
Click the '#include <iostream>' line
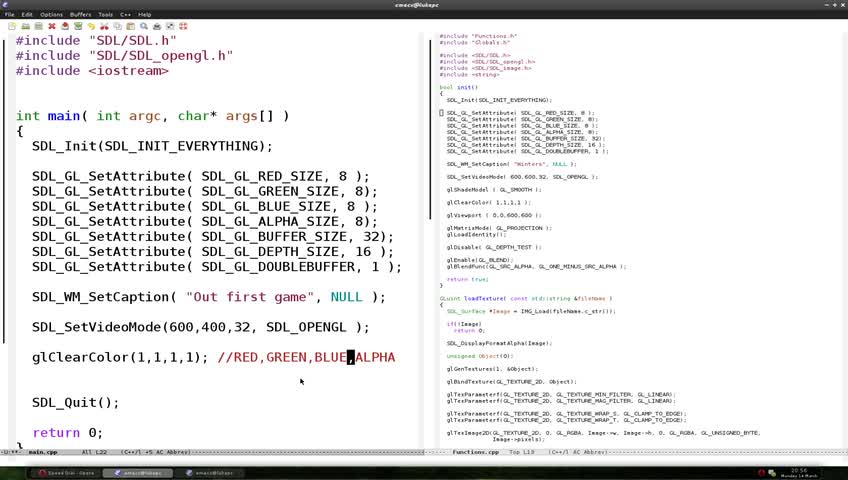pyautogui.click(x=92, y=71)
